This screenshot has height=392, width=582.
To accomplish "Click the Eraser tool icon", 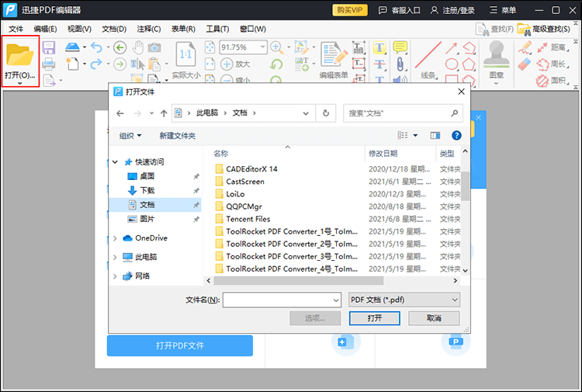I will click(x=525, y=64).
